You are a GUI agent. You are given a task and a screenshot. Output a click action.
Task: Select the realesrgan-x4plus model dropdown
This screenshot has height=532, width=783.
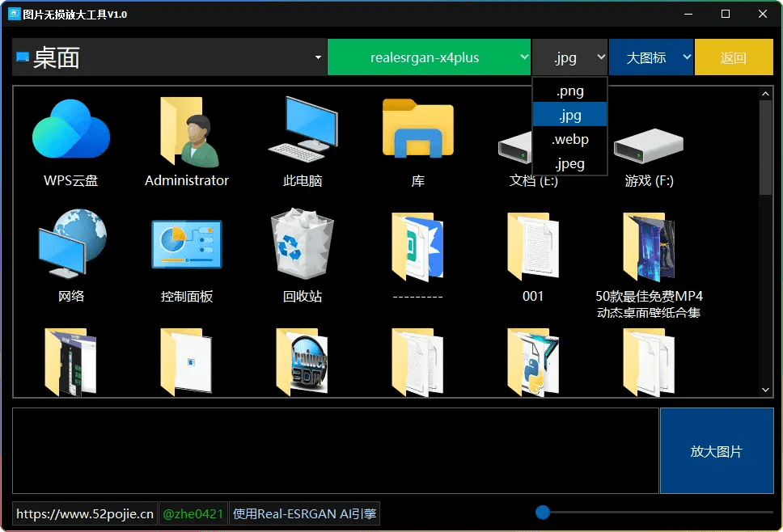(x=430, y=57)
